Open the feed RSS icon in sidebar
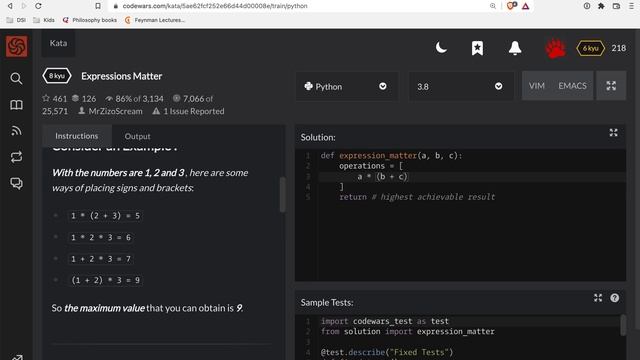 tap(16, 131)
